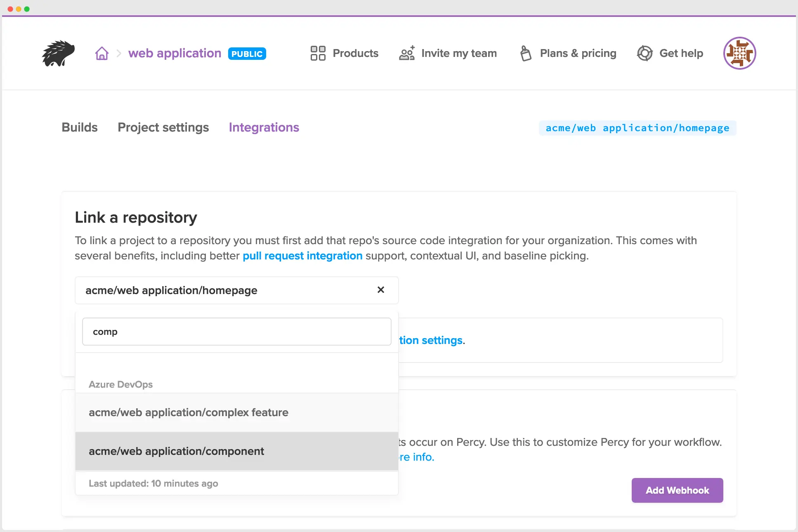The image size is (798, 532).
Task: Open the web application project link
Action: tap(175, 53)
